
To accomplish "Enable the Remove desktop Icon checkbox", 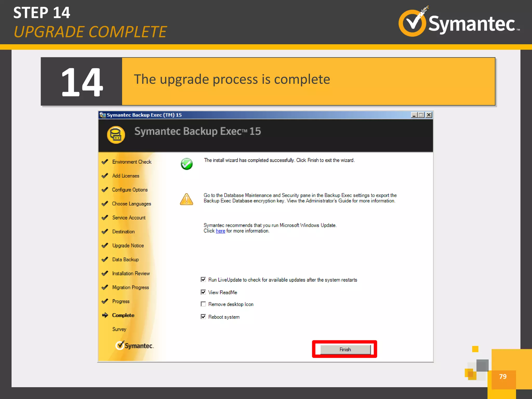I will 203,304.
